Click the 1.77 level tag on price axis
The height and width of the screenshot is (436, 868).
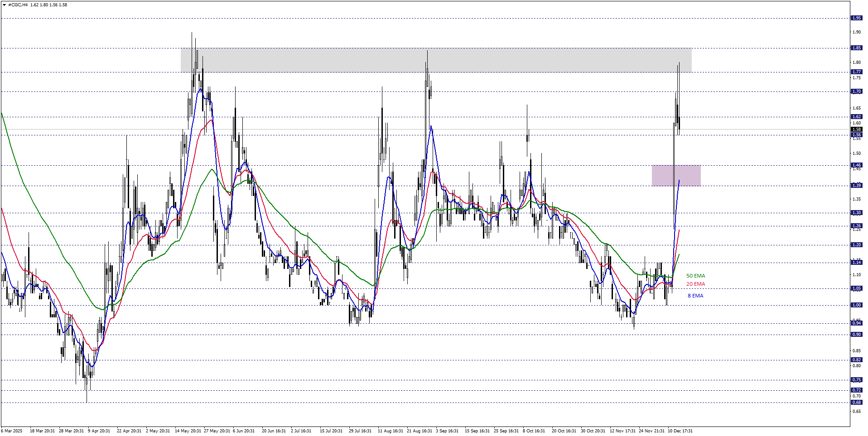856,72
